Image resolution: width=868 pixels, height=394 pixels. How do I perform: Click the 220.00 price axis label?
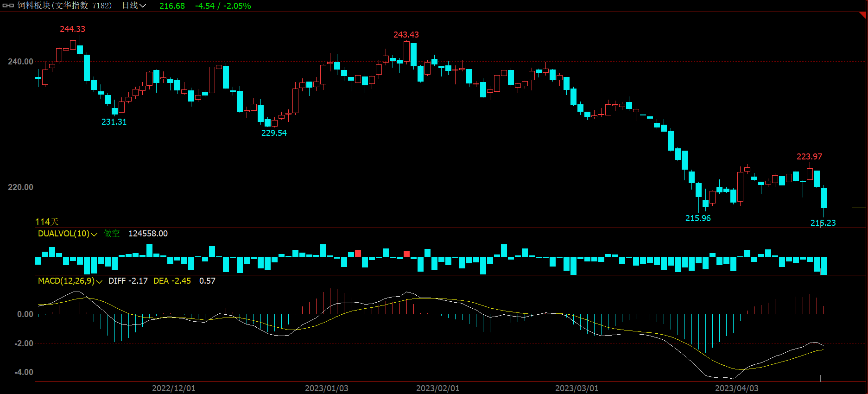pyautogui.click(x=20, y=187)
